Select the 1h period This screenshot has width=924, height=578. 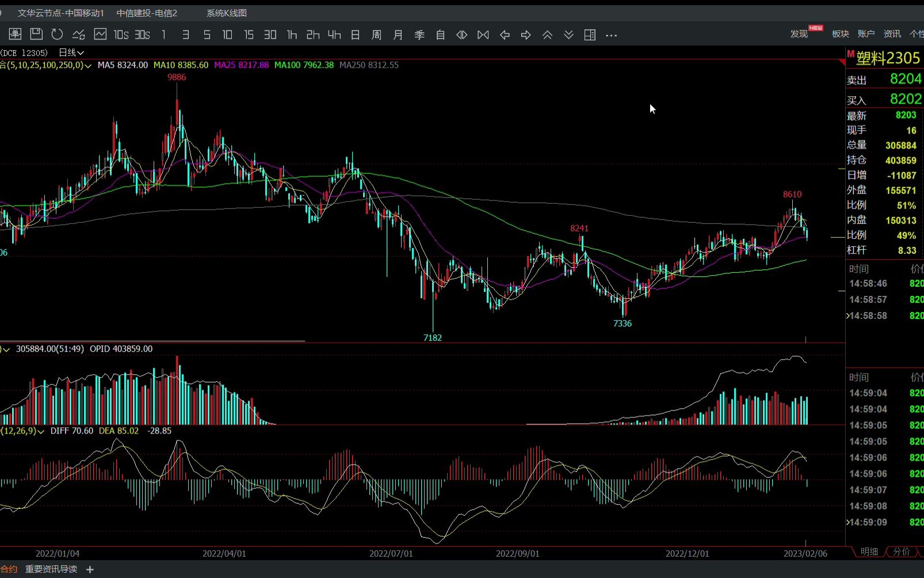(x=292, y=35)
